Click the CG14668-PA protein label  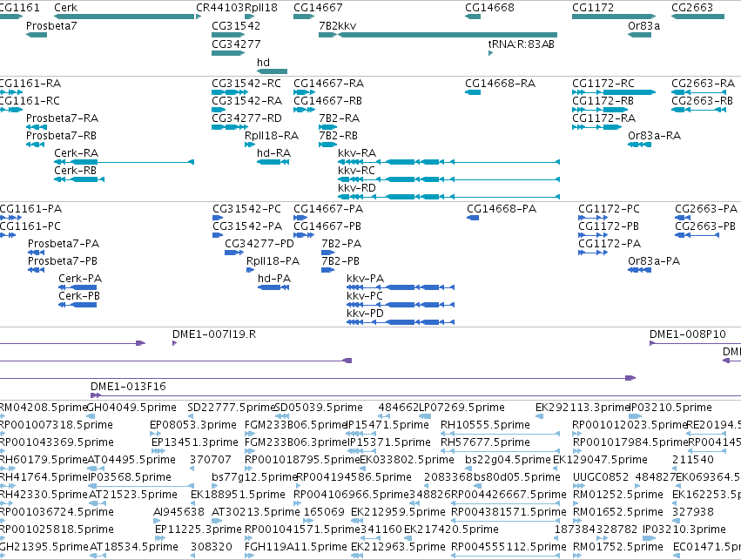[x=502, y=209]
